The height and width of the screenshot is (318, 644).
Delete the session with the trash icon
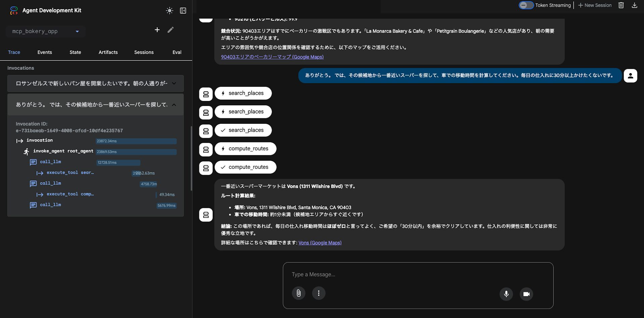621,5
